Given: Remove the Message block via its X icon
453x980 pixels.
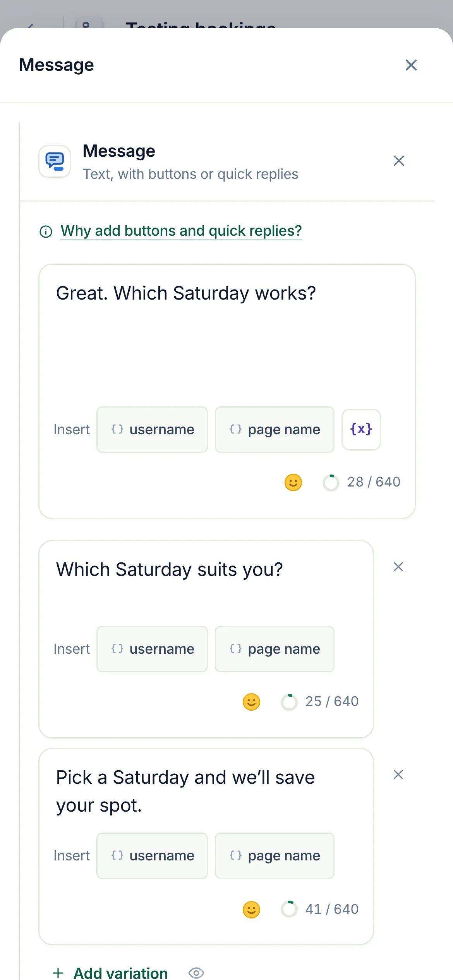Looking at the screenshot, I should click(x=399, y=161).
